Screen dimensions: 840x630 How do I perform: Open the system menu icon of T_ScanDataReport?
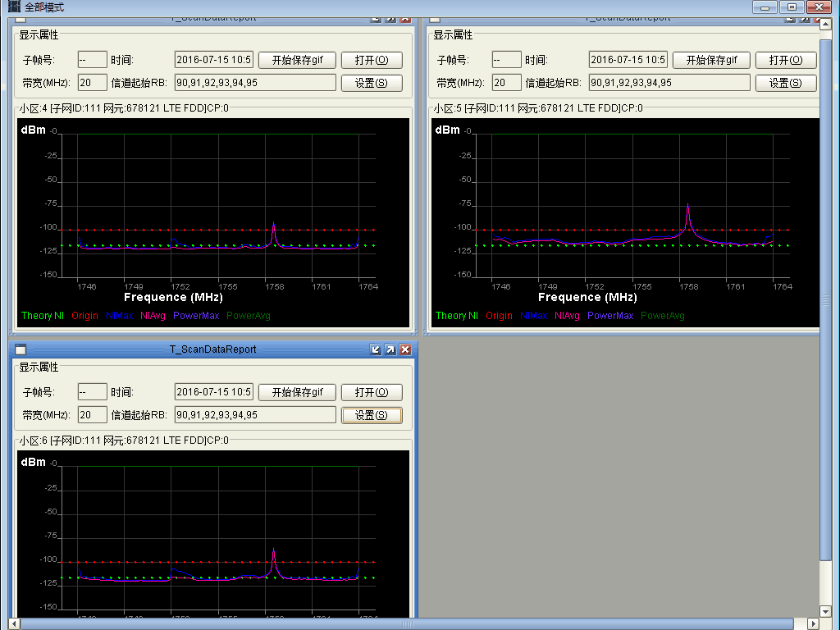pyautogui.click(x=21, y=349)
